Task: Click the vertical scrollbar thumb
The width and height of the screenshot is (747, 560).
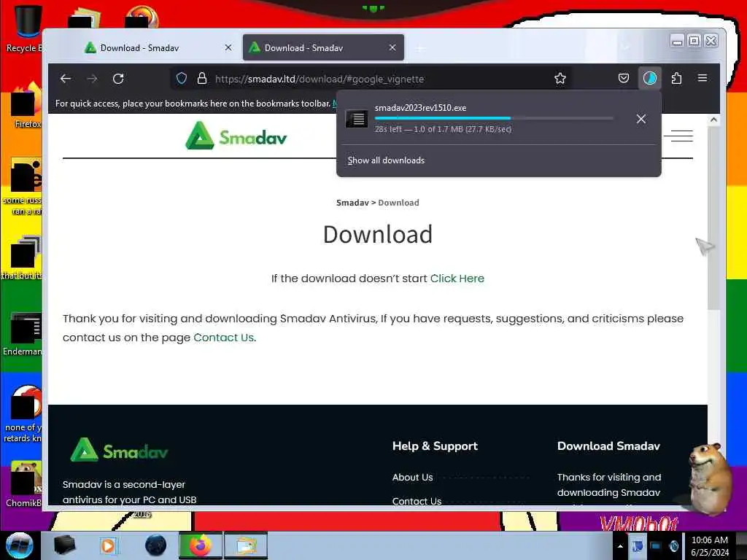Action: point(713,218)
